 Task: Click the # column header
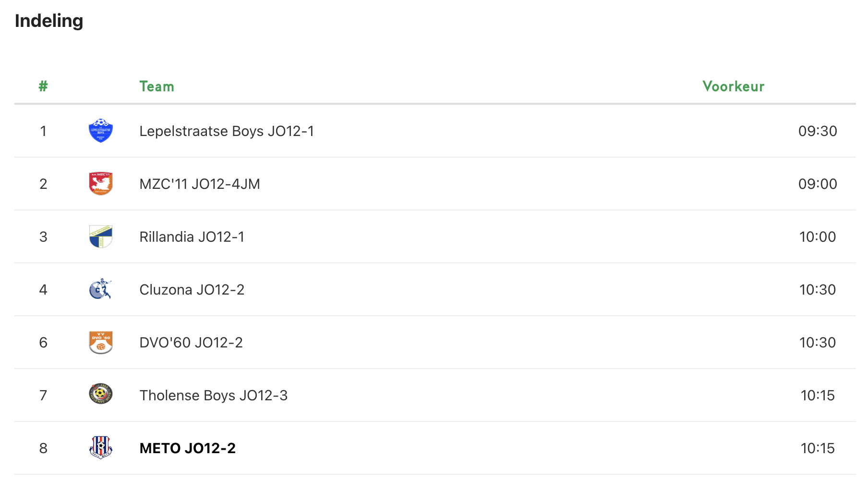click(x=43, y=86)
